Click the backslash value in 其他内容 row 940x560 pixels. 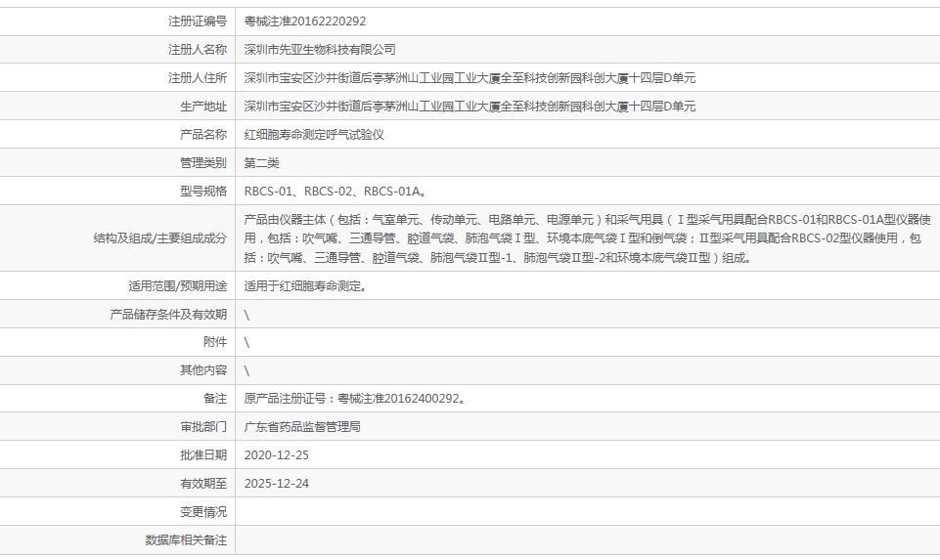pyautogui.click(x=246, y=371)
